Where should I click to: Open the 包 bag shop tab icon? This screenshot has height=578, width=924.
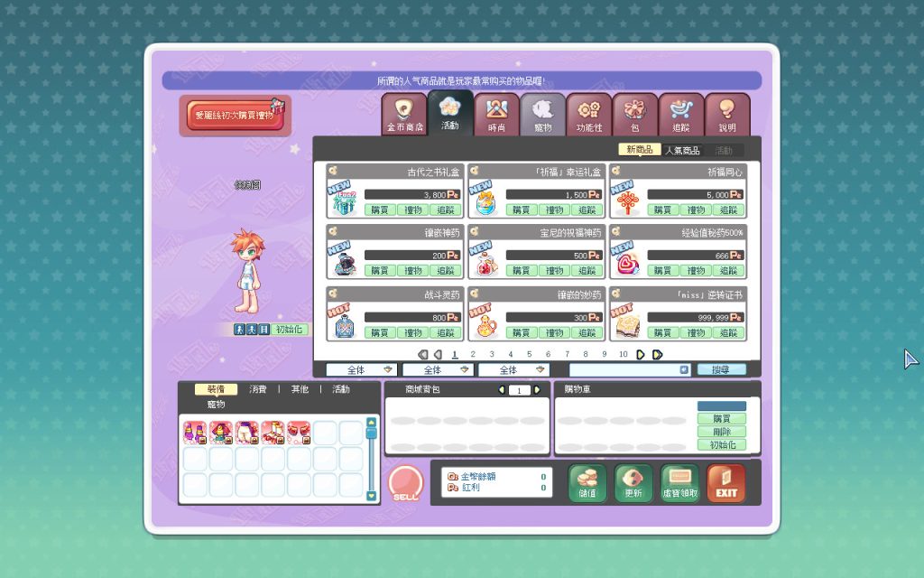pos(634,115)
